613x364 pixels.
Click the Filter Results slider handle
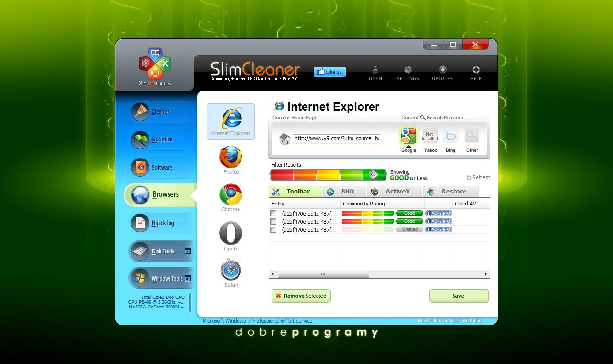tap(374, 175)
